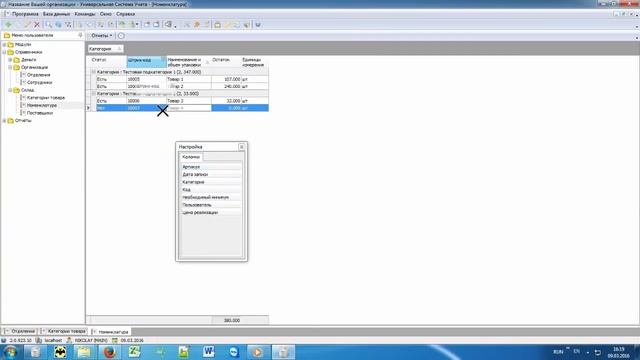Select Необходимый минимум in the Настройка list

(211, 197)
